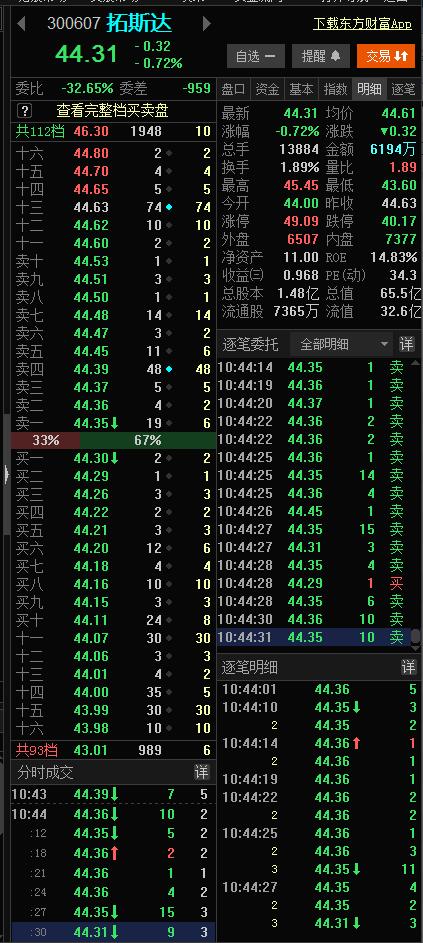Screen dimensions: 423x943
Task: Click the 委比 -32.65% value
Action: (87, 88)
